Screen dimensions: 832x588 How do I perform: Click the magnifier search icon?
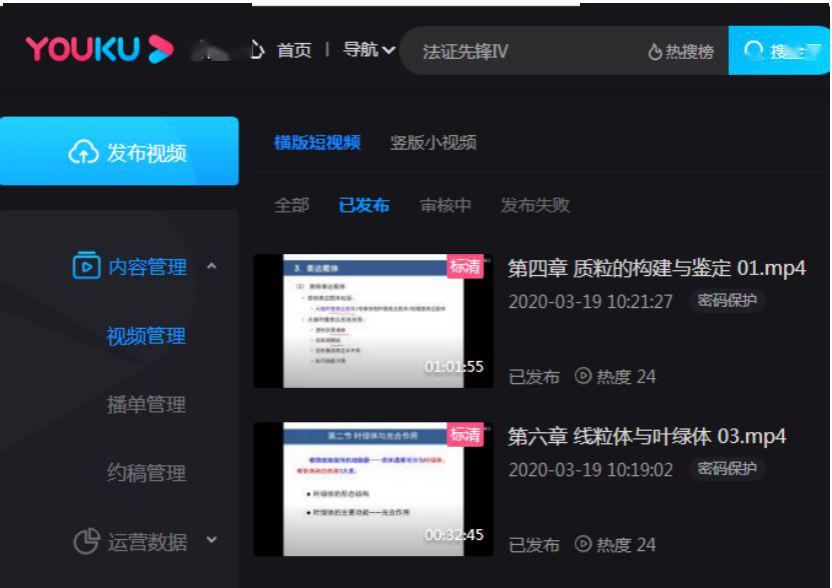click(753, 51)
